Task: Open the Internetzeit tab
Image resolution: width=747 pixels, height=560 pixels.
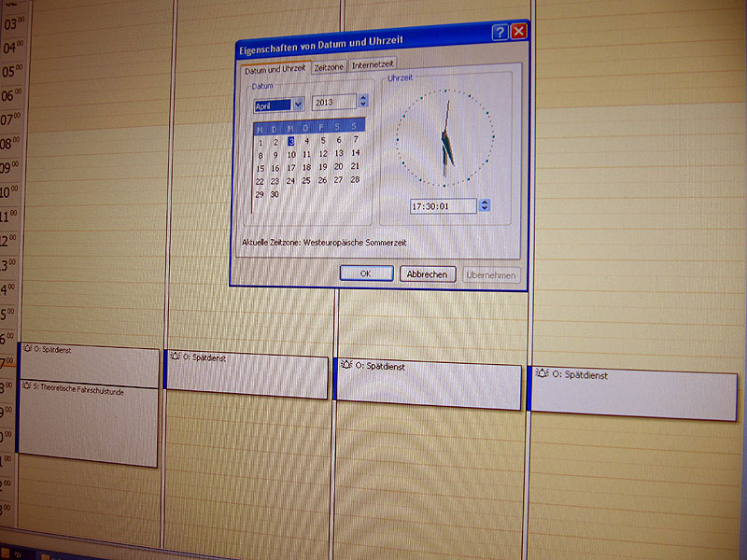Action: (373, 65)
